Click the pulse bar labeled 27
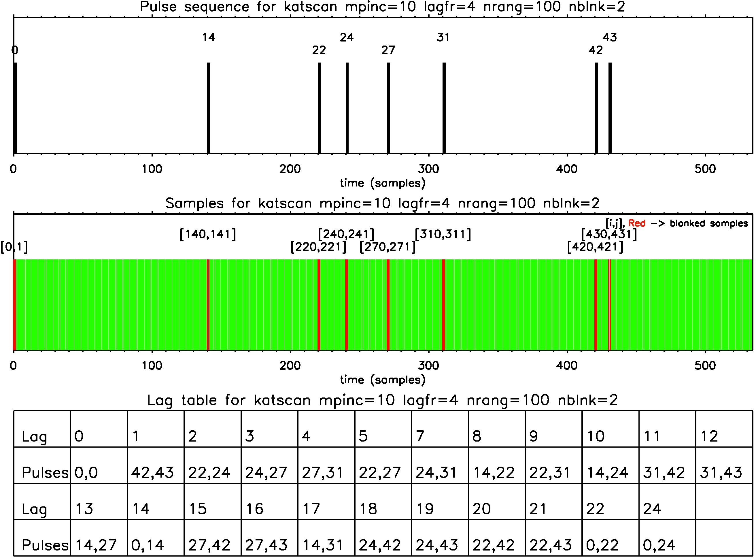Viewport: 756px width, 558px height. pyautogui.click(x=389, y=108)
